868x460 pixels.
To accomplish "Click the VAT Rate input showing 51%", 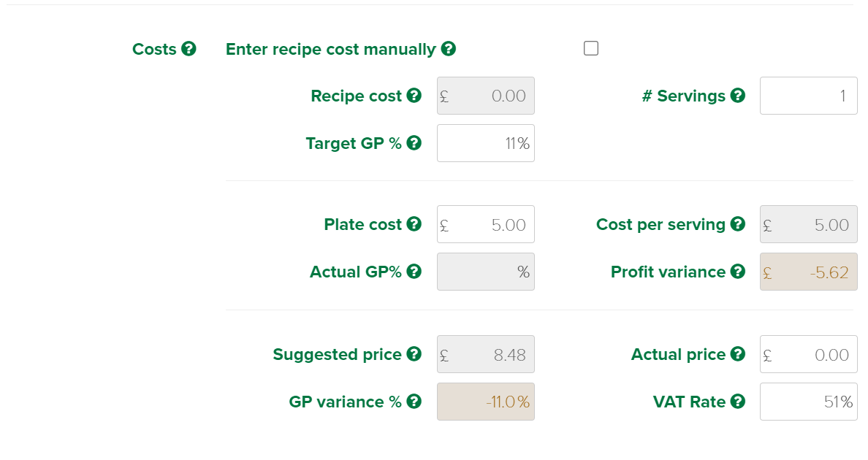I will click(808, 402).
